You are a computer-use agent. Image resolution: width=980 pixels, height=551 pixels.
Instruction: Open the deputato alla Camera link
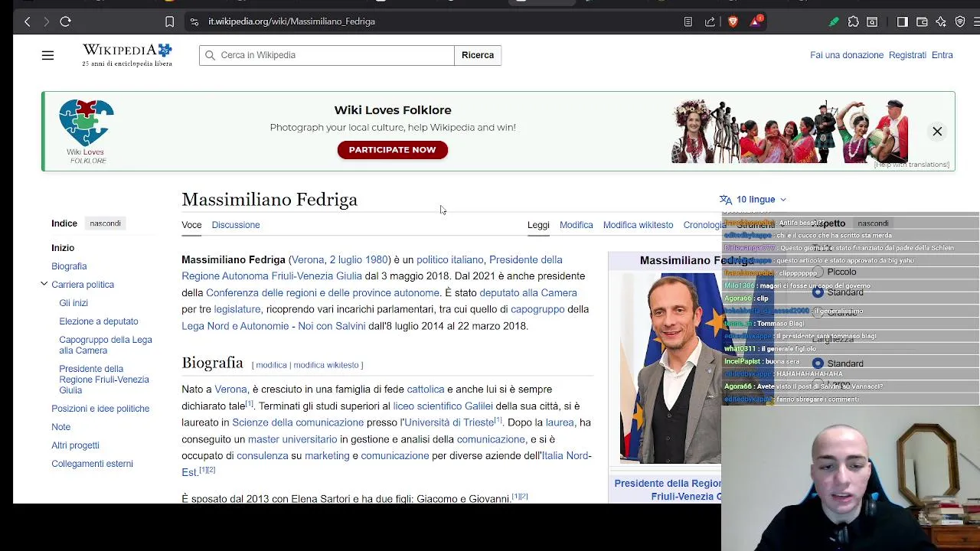[528, 292]
